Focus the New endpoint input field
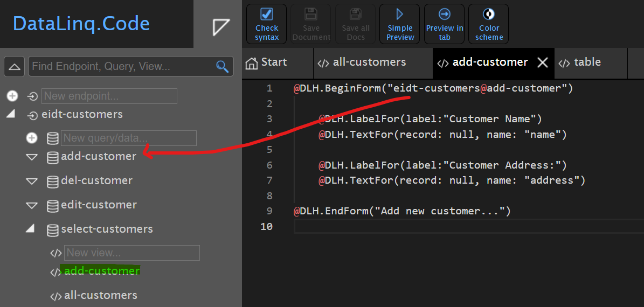The image size is (644, 307). click(x=109, y=96)
